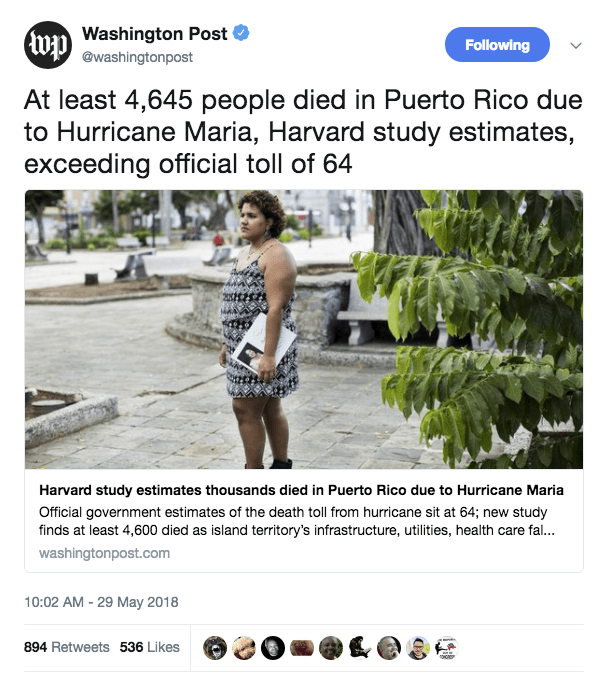Open the Harvard study estimates headline
Viewport: 604px width, 679px height.
coord(301,491)
